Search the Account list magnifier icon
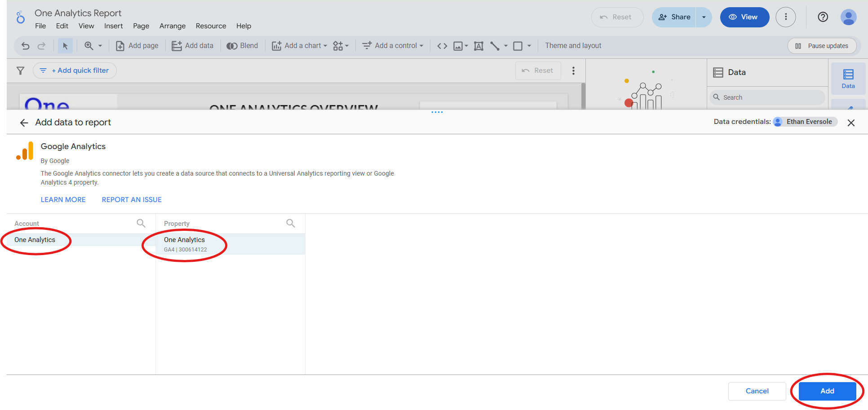The image size is (868, 410). [141, 223]
